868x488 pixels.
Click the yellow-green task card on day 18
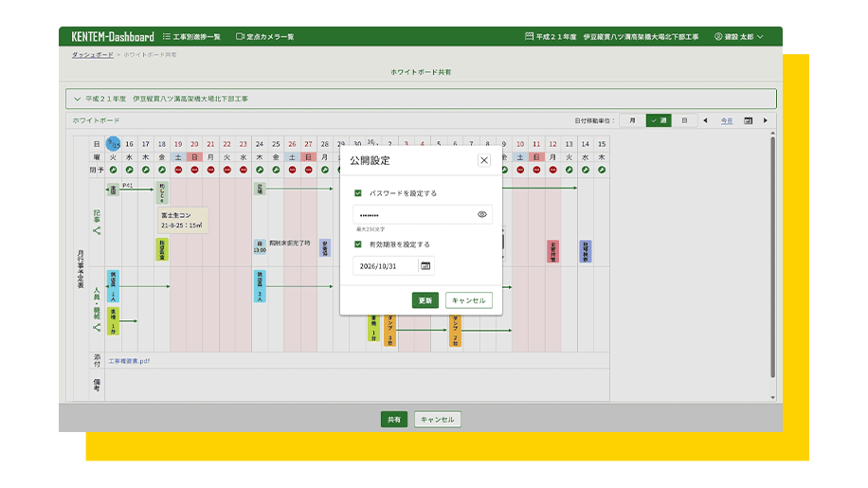[162, 249]
